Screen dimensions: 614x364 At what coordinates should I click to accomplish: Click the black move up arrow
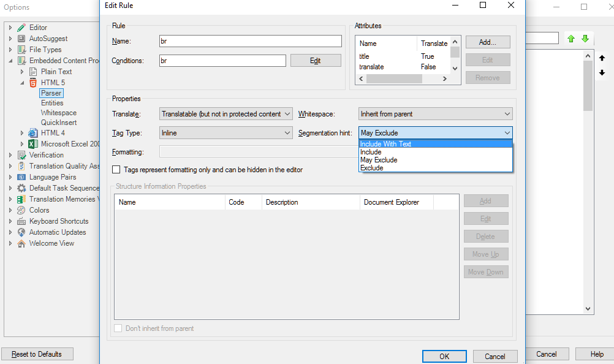[602, 58]
